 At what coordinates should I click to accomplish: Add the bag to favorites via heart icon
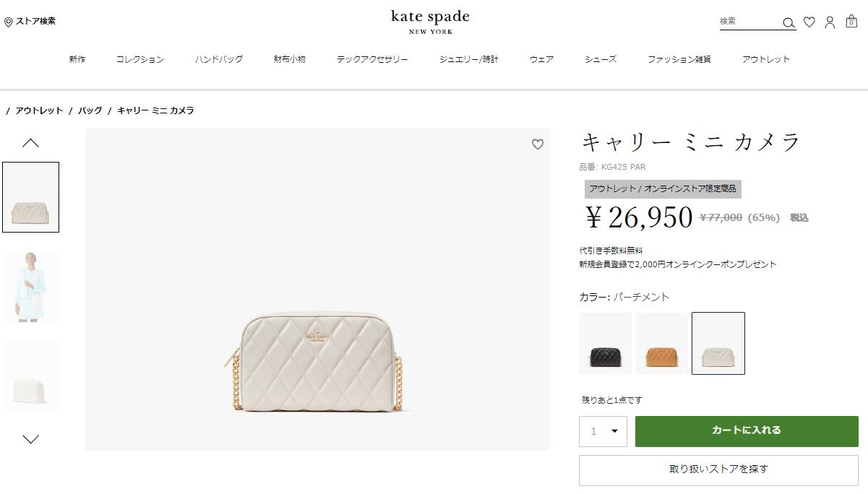[x=538, y=144]
